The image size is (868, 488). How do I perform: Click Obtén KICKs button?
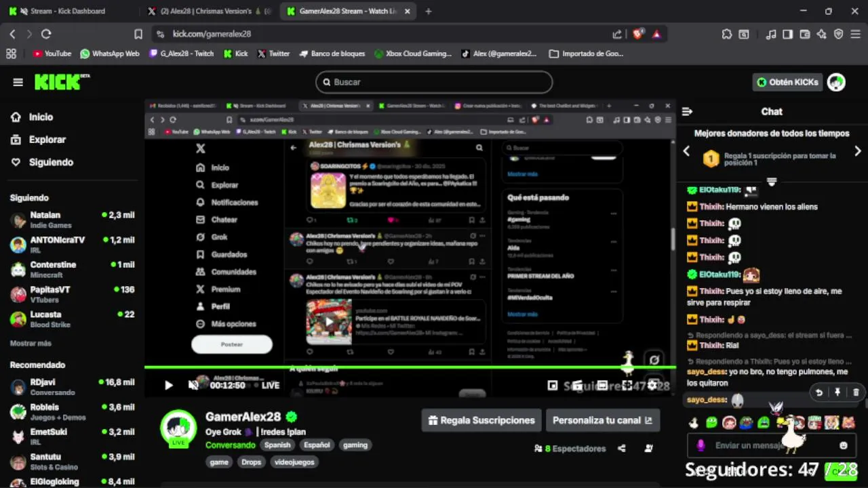pos(787,82)
